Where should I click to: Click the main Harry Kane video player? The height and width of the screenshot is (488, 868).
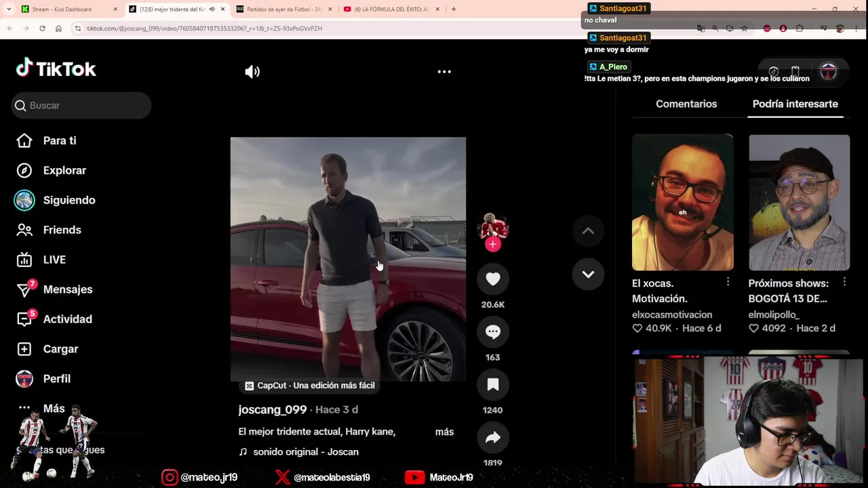(x=348, y=259)
